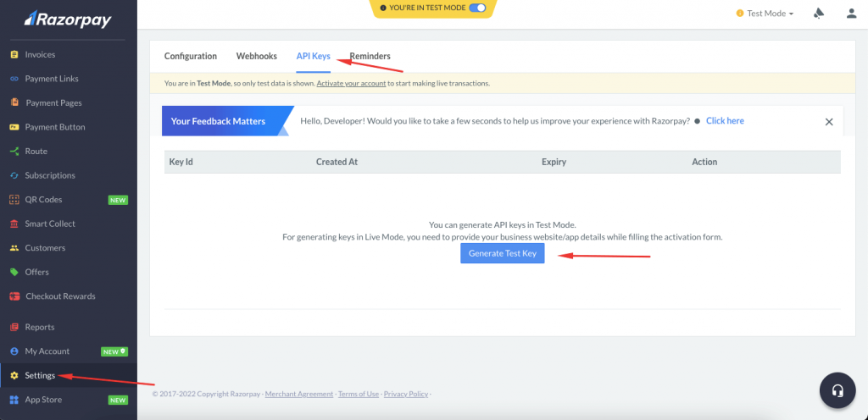Screen dimensions: 868x420
Task: Click the Key Id column header
Action: [x=181, y=162]
